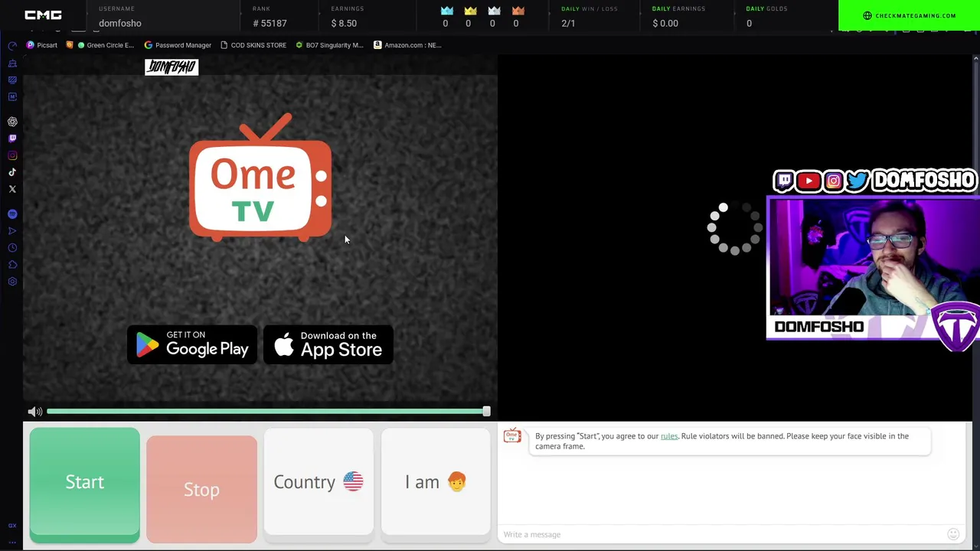Viewport: 980px width, 551px height.
Task: Open the M square sidebar icon
Action: [x=12, y=96]
